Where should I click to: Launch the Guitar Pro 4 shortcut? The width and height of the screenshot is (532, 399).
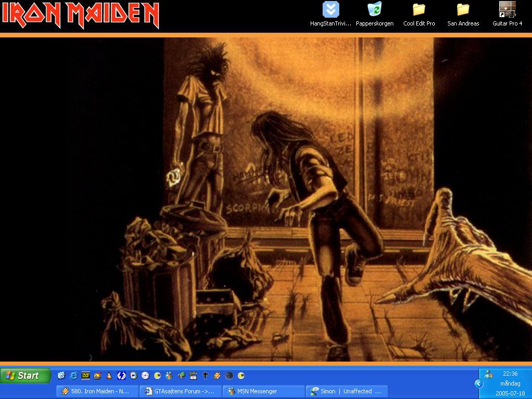(x=507, y=14)
